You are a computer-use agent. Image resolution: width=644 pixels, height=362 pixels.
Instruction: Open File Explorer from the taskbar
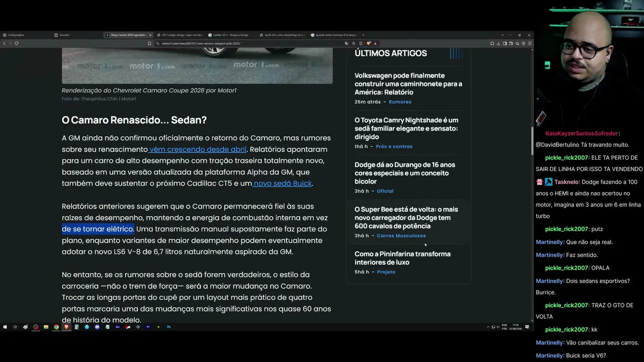(x=46, y=327)
